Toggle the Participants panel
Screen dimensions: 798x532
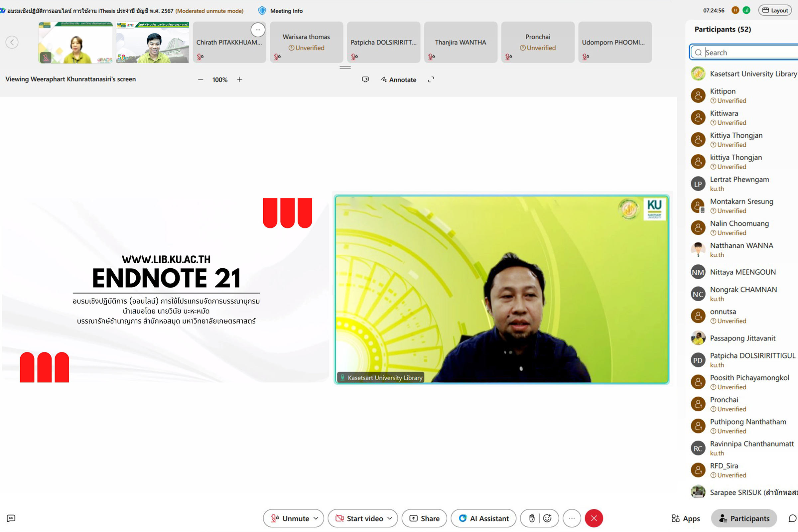pos(744,518)
